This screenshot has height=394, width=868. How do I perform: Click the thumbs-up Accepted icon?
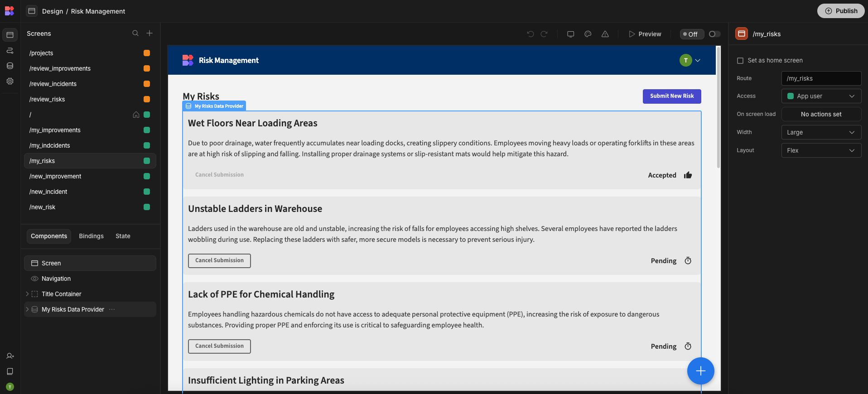(x=688, y=175)
